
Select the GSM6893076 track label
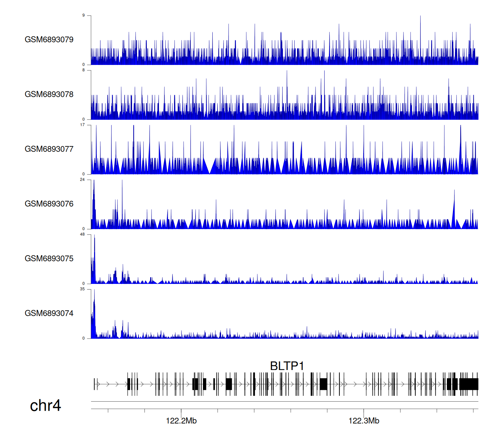click(49, 204)
